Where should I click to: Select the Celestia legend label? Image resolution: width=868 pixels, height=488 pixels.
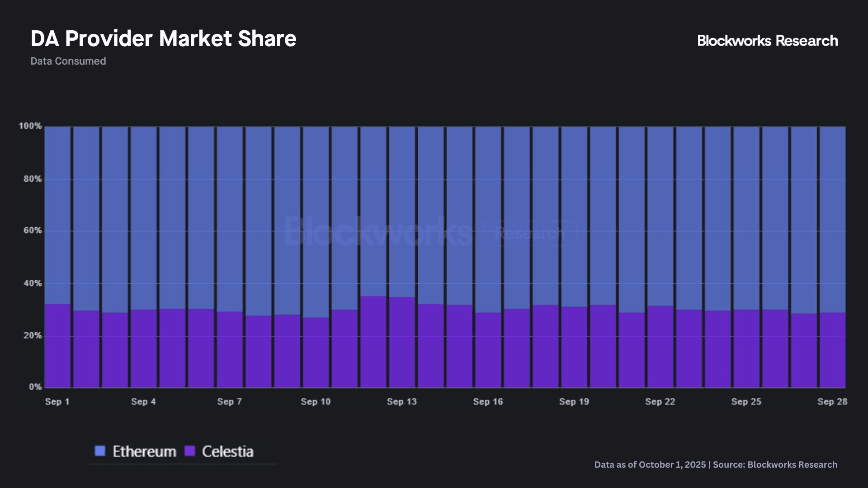[x=227, y=451]
